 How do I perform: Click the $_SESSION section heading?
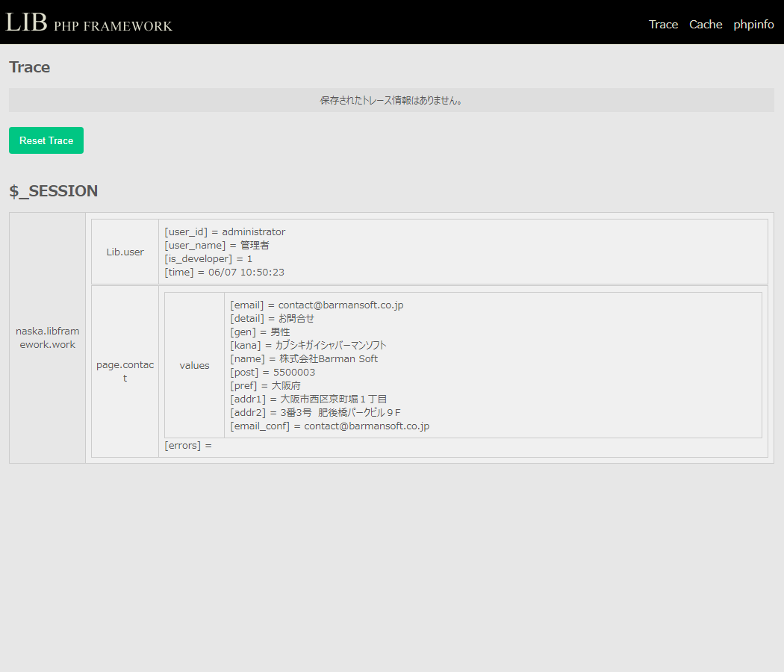click(54, 191)
